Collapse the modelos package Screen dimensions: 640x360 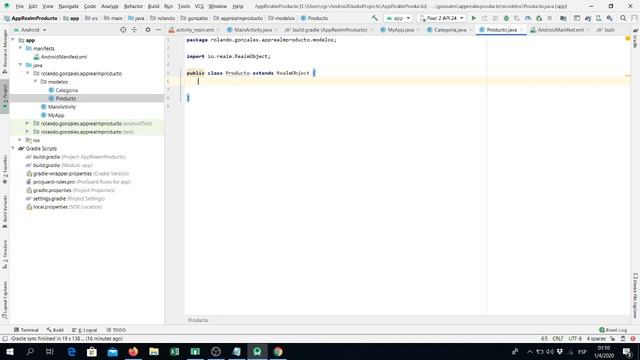click(x=36, y=82)
